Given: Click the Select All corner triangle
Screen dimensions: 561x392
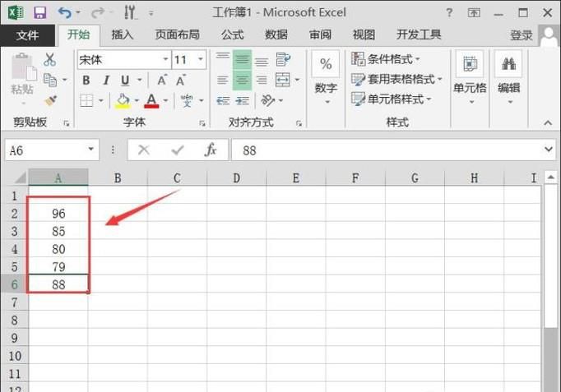Looking at the screenshot, I should click(20, 178).
